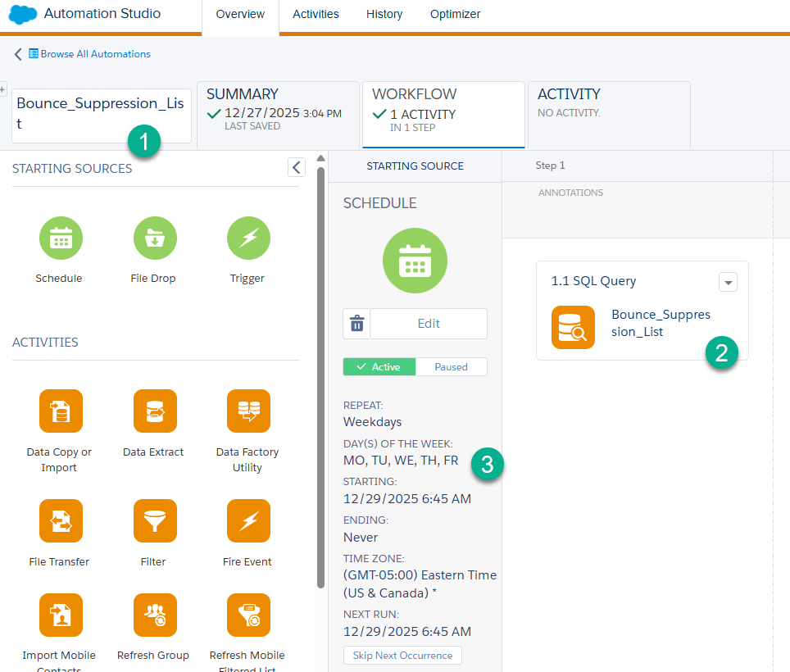Viewport: 790px width, 672px height.
Task: Click the Data Extract activity icon
Action: pyautogui.click(x=155, y=411)
